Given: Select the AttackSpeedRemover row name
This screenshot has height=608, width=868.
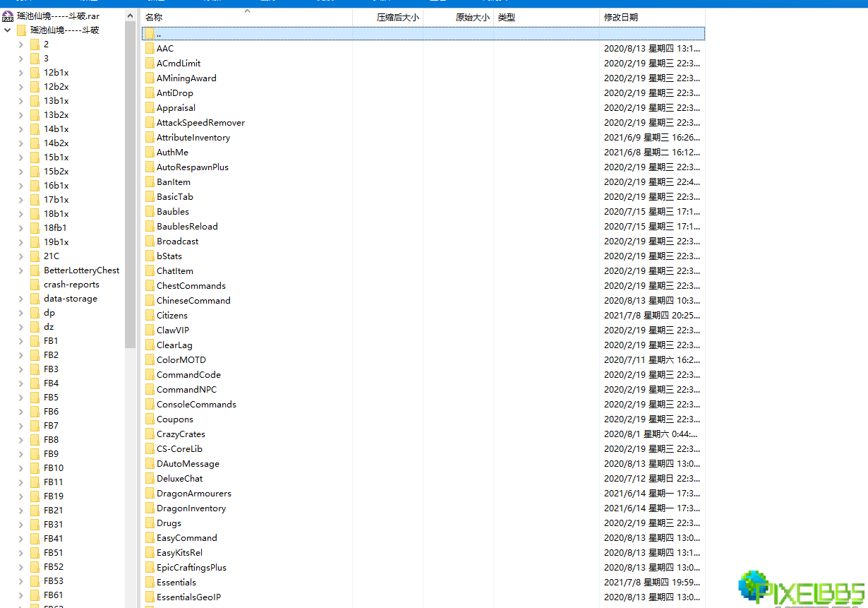Looking at the screenshot, I should click(200, 122).
